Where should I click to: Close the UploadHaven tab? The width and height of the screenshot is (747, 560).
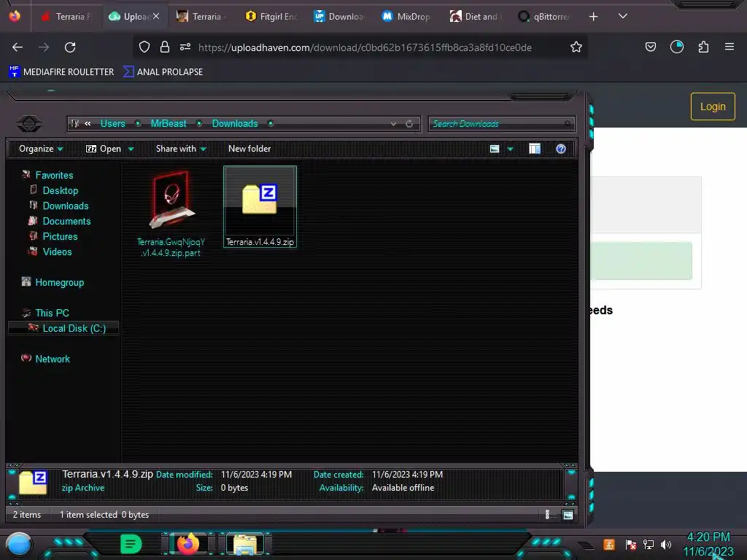(x=156, y=16)
